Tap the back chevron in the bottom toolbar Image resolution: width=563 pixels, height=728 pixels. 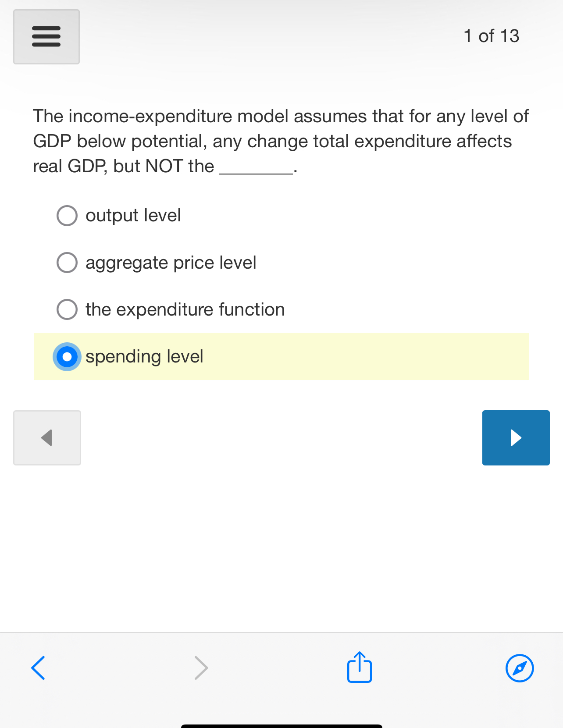click(x=38, y=668)
